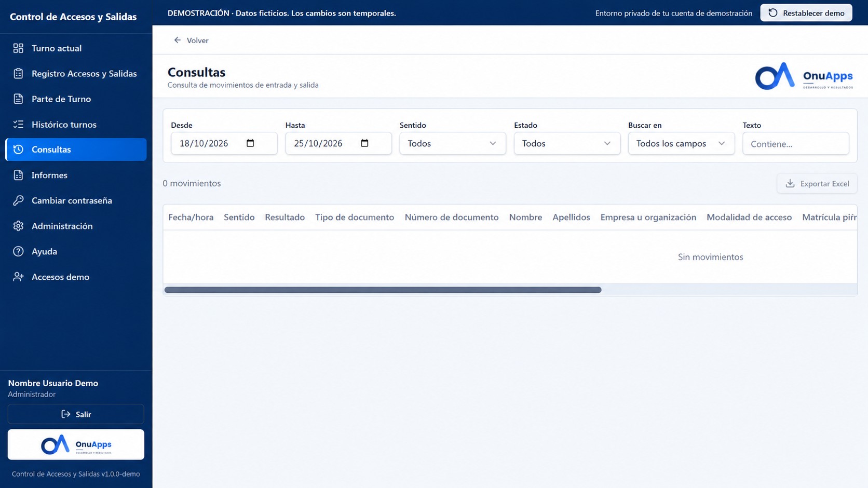Click the Desde date value 18/10/2026
Screen dimensions: 868x488
pos(204,143)
